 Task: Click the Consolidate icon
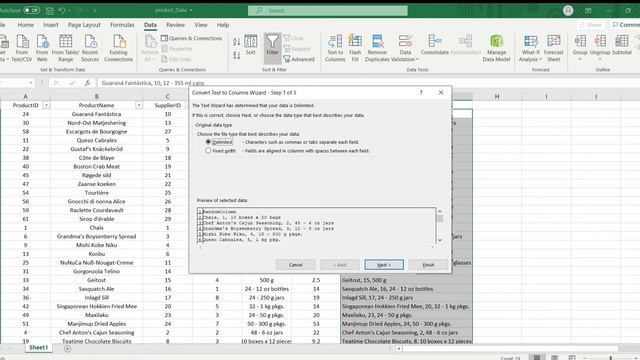[x=434, y=45]
